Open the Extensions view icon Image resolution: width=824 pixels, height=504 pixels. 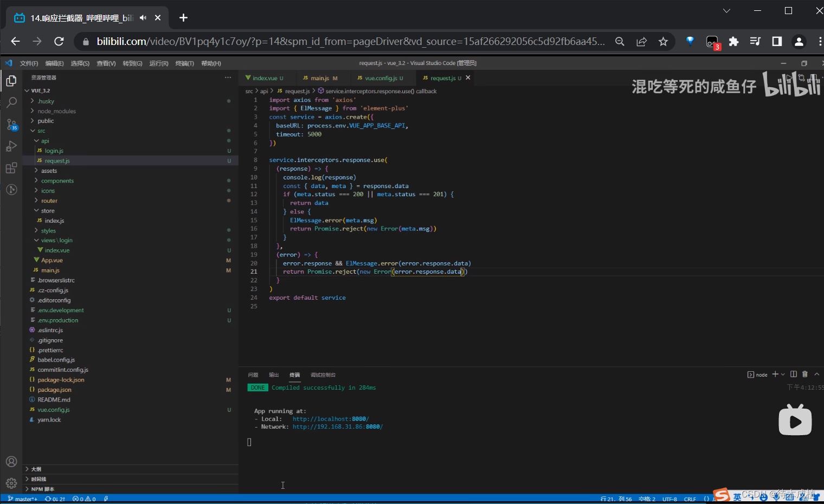tap(11, 168)
